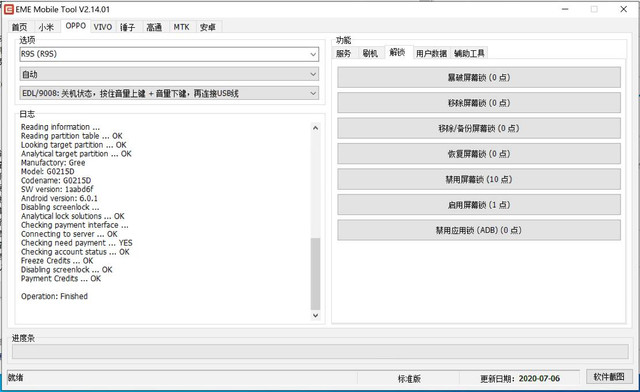Minimize the EME Mobile Tool window
The image size is (640, 392).
[x=565, y=9]
